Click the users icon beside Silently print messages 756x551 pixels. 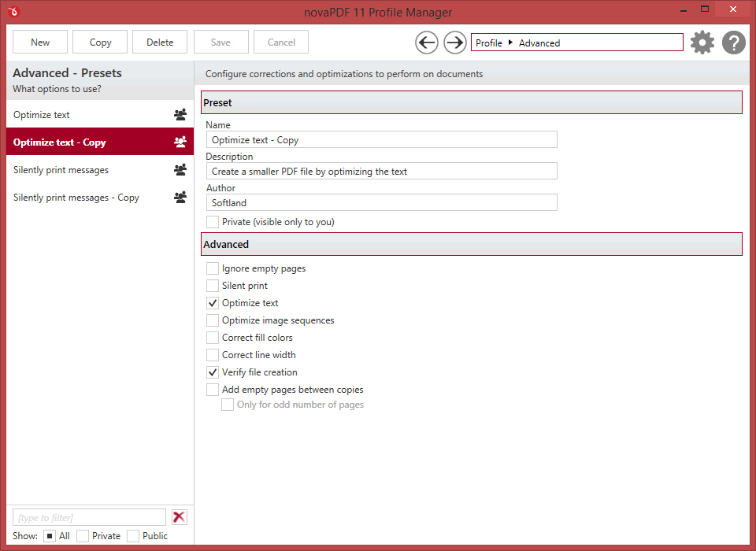coord(180,170)
